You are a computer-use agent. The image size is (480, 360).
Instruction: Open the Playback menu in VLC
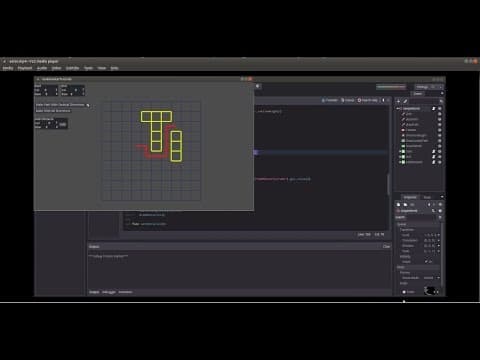pyautogui.click(x=25, y=68)
